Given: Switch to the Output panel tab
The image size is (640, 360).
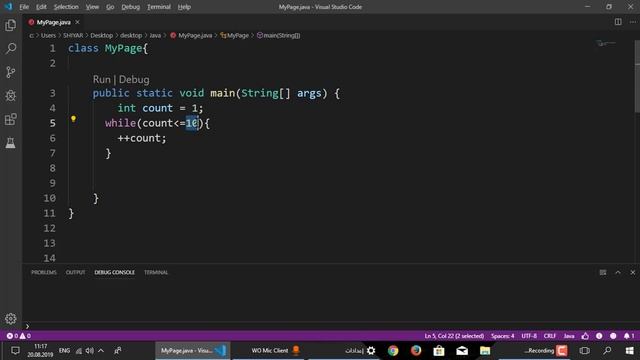Looking at the screenshot, I should click(76, 272).
